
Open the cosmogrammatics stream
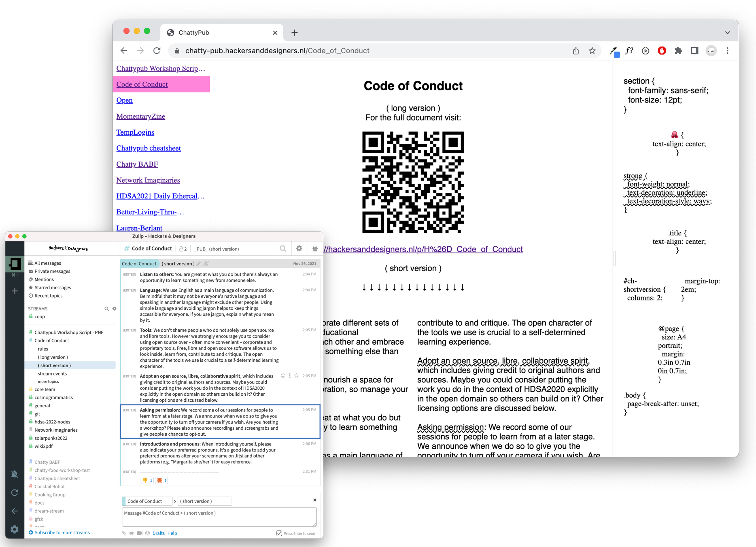(x=53, y=397)
